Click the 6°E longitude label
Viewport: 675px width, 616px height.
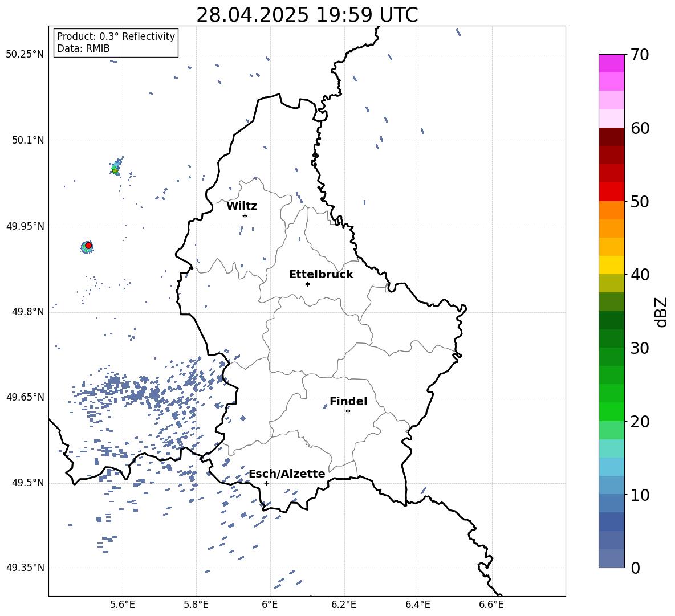[x=270, y=605]
